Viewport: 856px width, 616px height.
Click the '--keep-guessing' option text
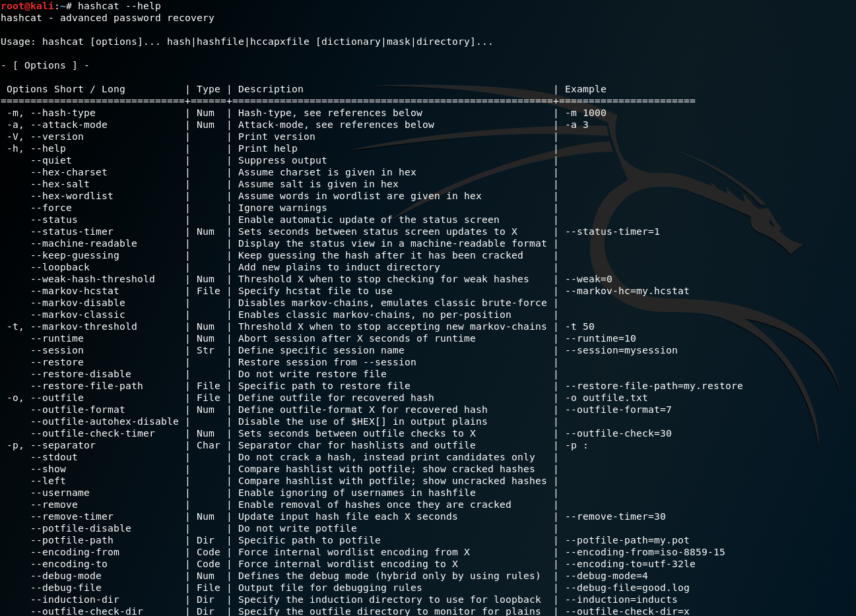tap(75, 255)
